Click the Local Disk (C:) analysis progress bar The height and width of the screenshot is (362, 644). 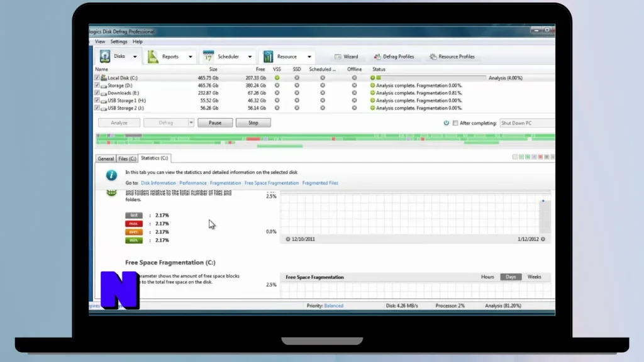tap(431, 77)
